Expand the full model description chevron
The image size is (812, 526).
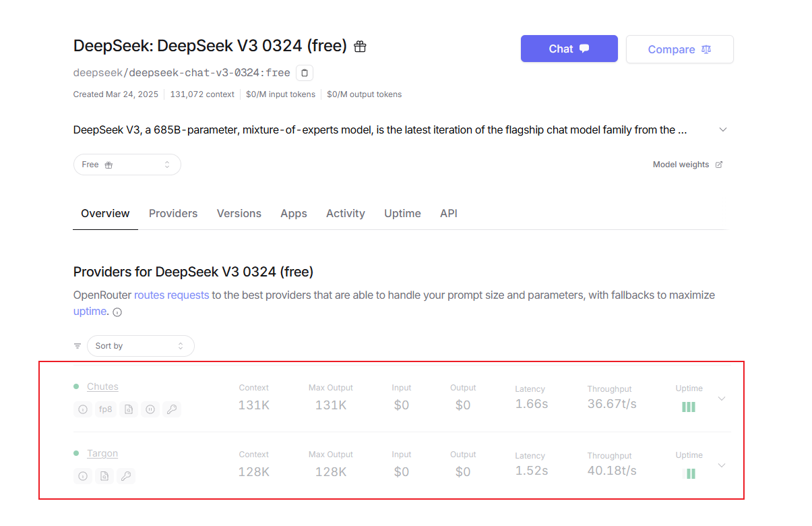[723, 129]
